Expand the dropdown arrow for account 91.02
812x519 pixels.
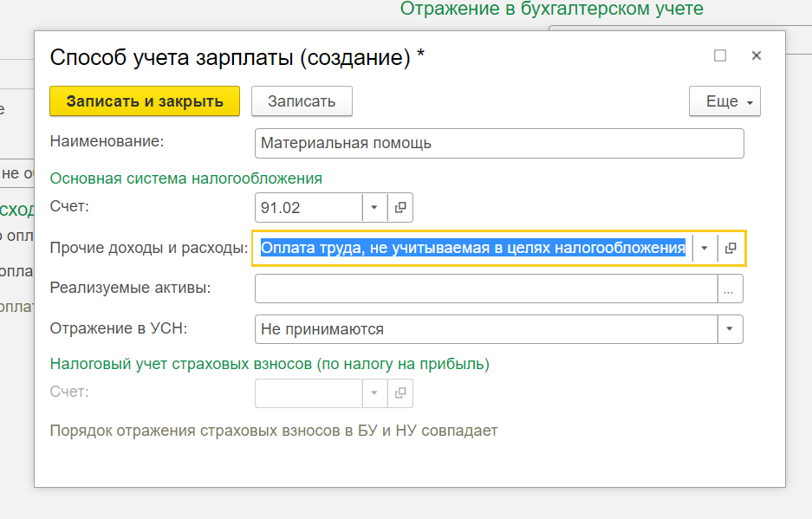click(x=374, y=207)
